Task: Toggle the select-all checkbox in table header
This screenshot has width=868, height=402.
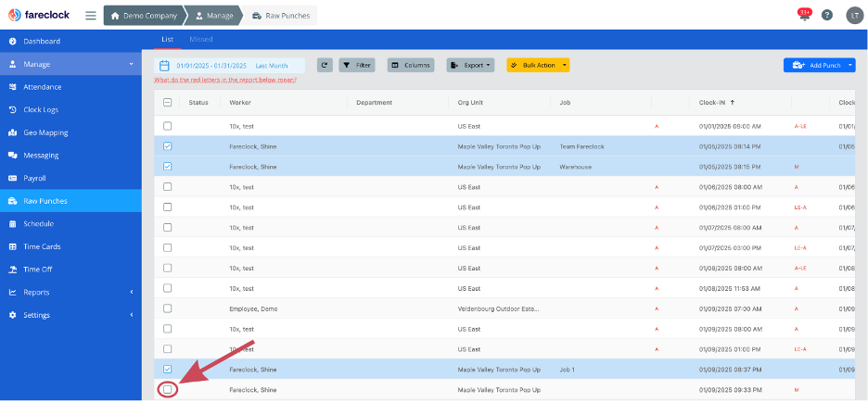Action: [168, 102]
